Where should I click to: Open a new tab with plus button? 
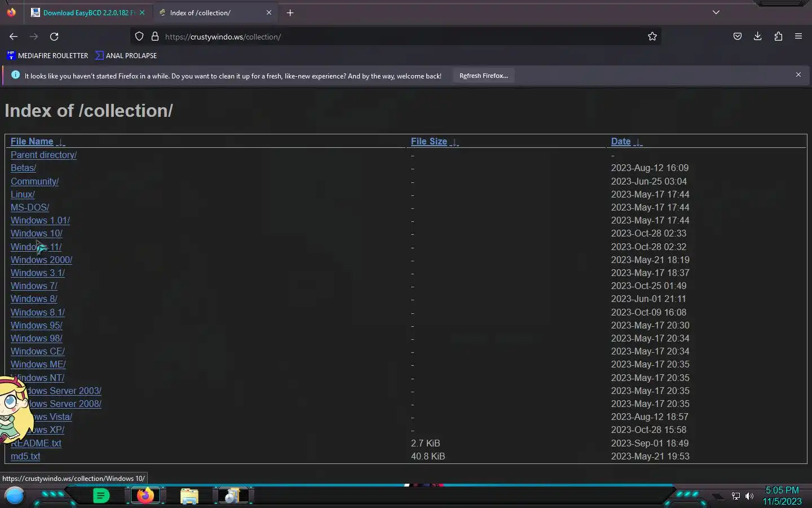tap(290, 12)
